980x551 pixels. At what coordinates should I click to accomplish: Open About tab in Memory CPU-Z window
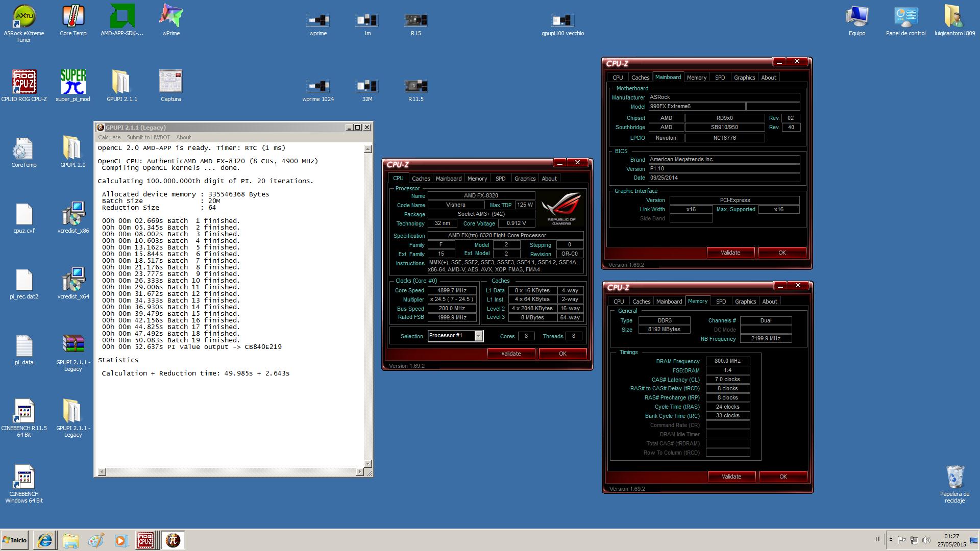[x=770, y=302]
